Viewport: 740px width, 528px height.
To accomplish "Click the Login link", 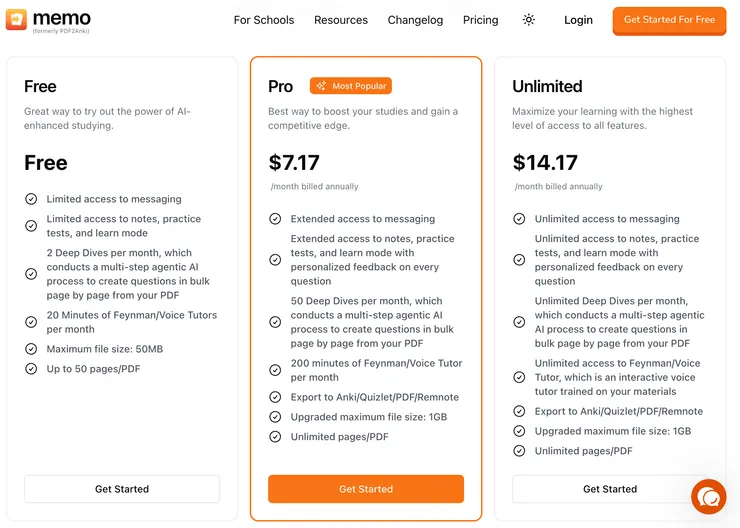I will pyautogui.click(x=578, y=20).
